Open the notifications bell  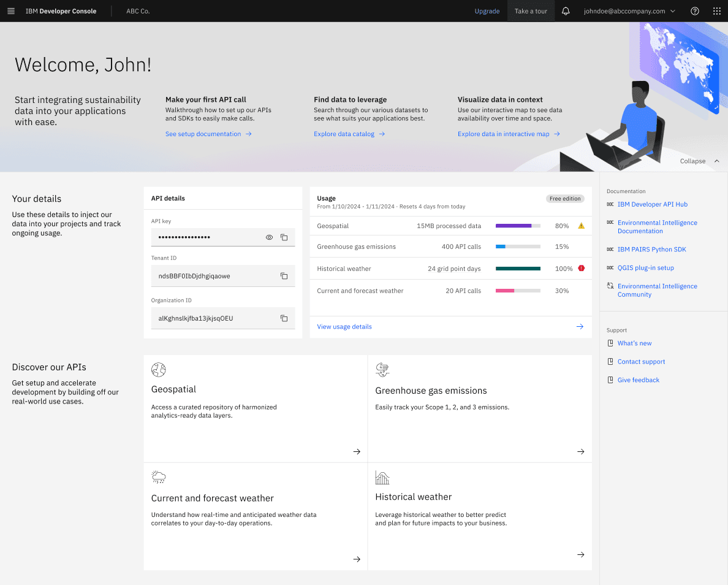point(566,11)
